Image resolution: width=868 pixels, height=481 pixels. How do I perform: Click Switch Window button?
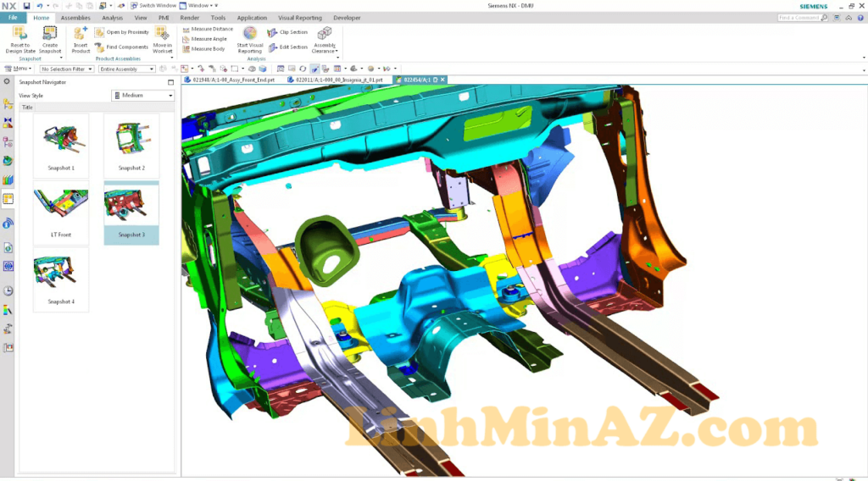153,6
